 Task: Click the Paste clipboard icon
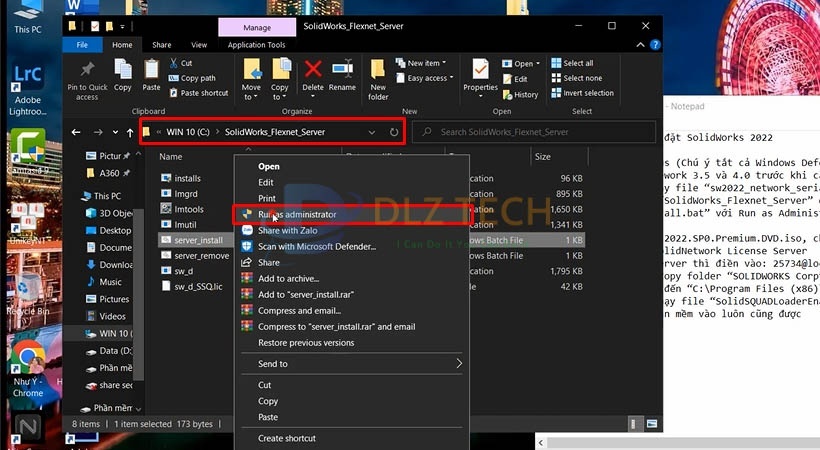[x=152, y=75]
